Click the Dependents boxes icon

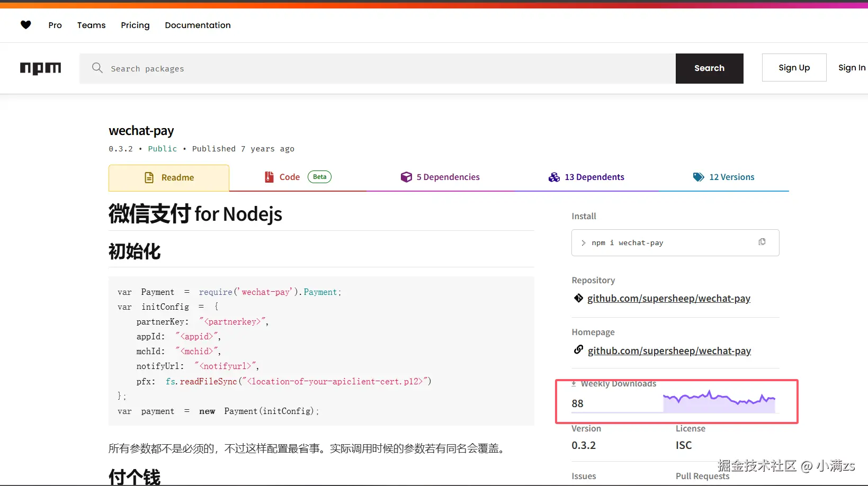(554, 177)
